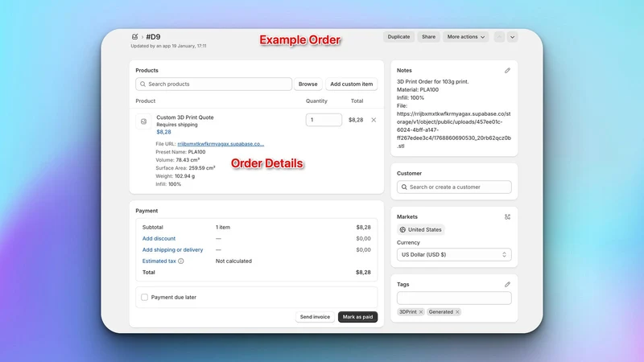Open the File URL supabase link
This screenshot has width=644, height=362.
221,144
